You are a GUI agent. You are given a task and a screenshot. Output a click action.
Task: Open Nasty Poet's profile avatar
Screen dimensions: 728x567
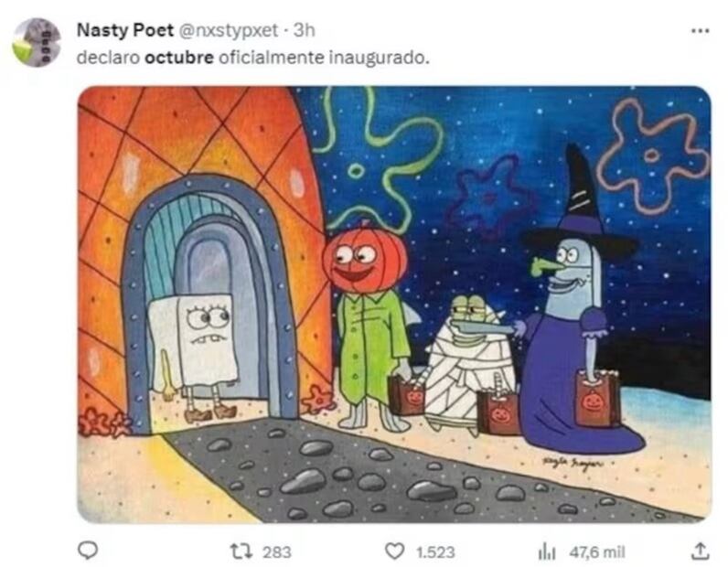tap(37, 43)
